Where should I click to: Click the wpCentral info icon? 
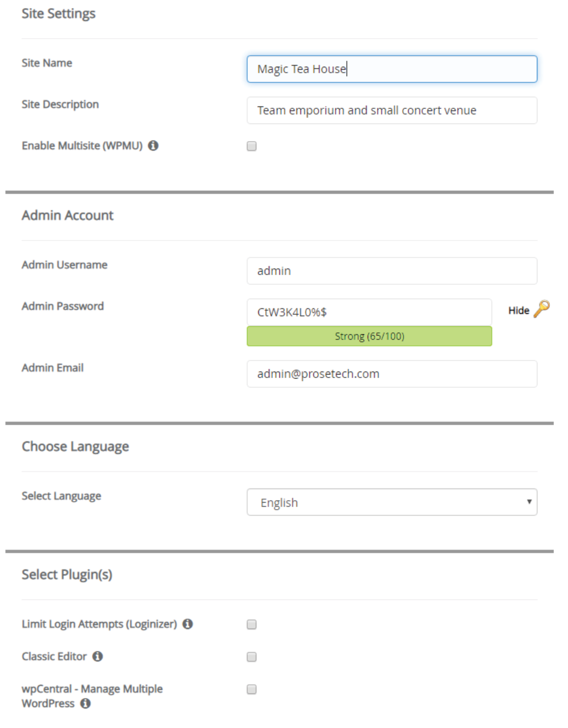click(x=85, y=703)
